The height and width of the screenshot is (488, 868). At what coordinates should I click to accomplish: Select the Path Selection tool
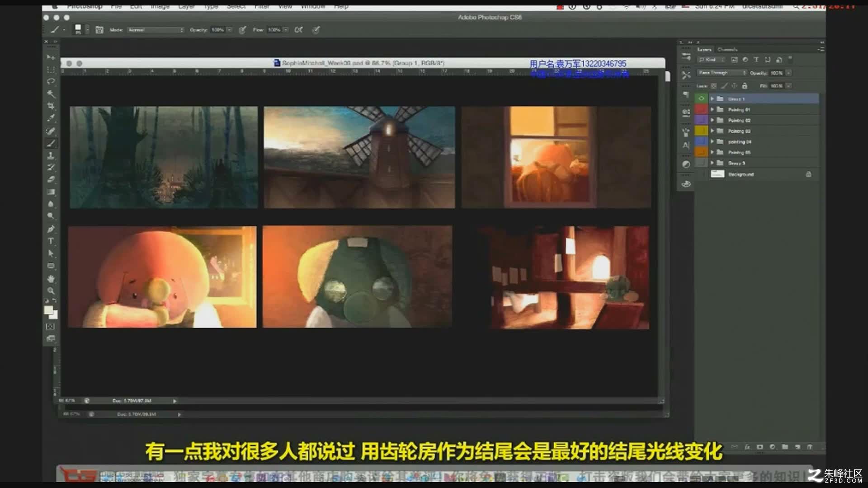51,253
